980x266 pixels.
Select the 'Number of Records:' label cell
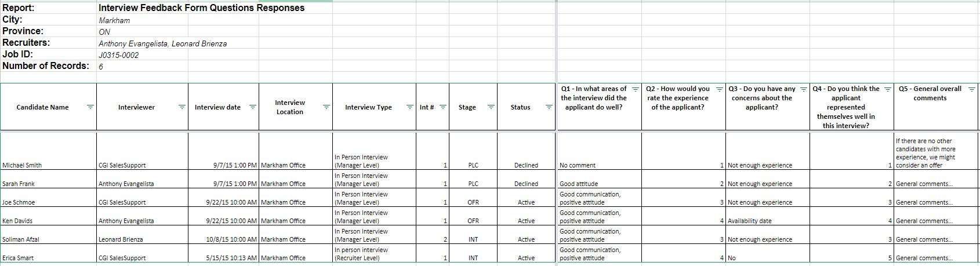(49, 66)
